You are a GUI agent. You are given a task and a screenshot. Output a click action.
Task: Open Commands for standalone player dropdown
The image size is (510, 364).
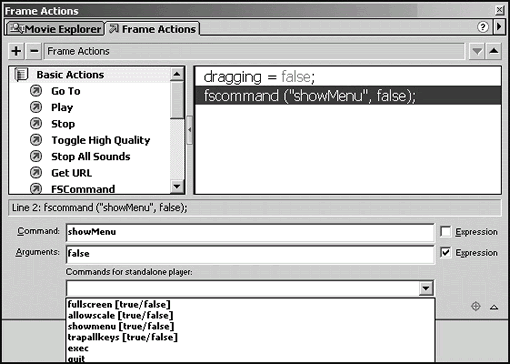pyautogui.click(x=426, y=288)
